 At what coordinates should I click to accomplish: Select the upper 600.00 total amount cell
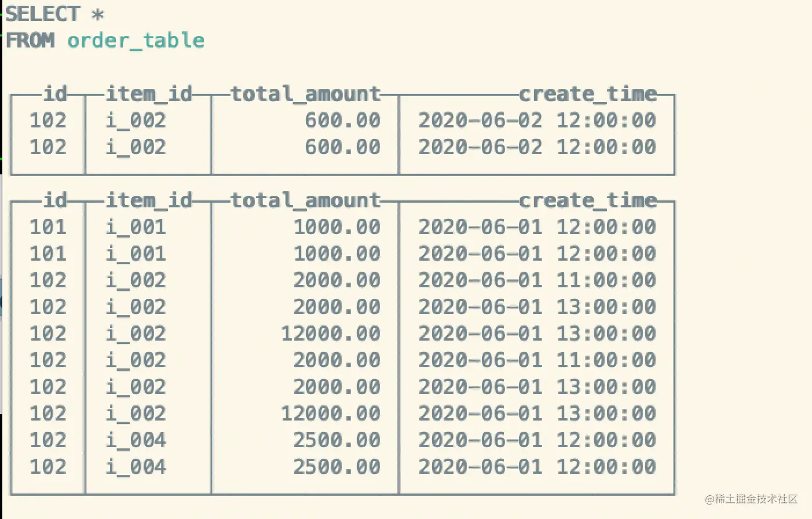pyautogui.click(x=343, y=120)
